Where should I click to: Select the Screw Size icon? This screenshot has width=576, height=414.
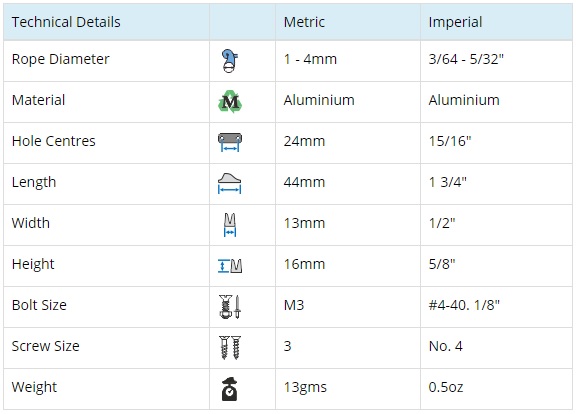pyautogui.click(x=230, y=347)
